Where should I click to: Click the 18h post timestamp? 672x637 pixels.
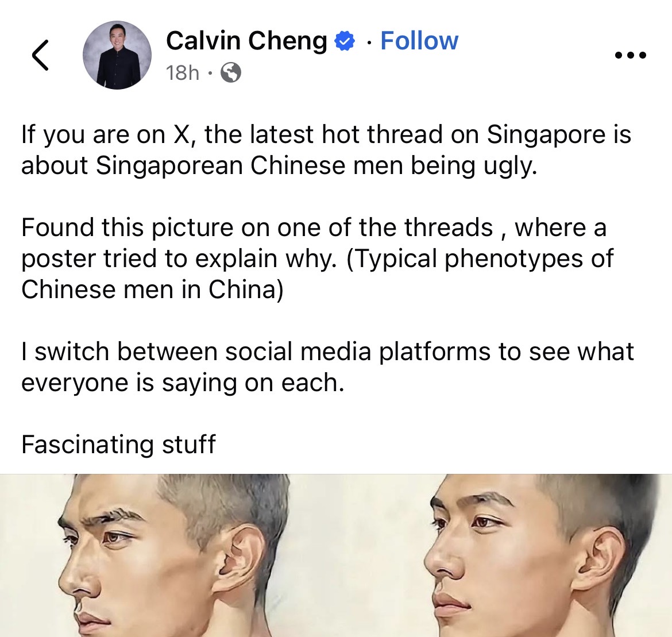click(x=183, y=72)
